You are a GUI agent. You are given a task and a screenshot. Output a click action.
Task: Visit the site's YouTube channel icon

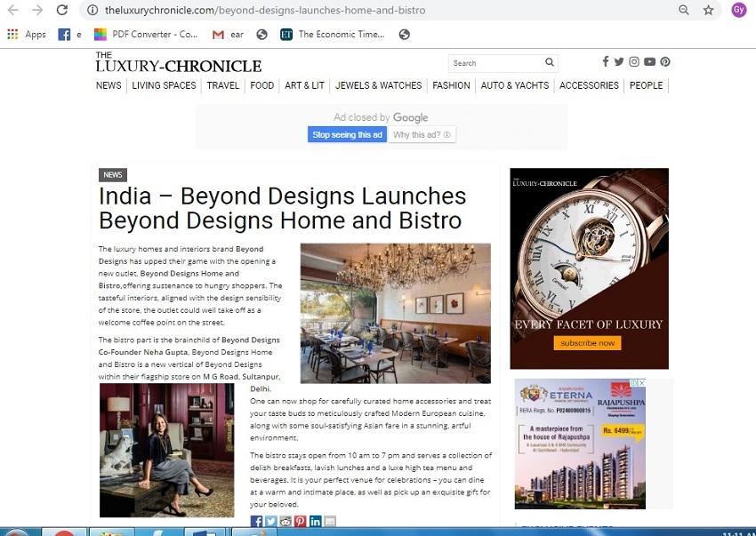649,61
